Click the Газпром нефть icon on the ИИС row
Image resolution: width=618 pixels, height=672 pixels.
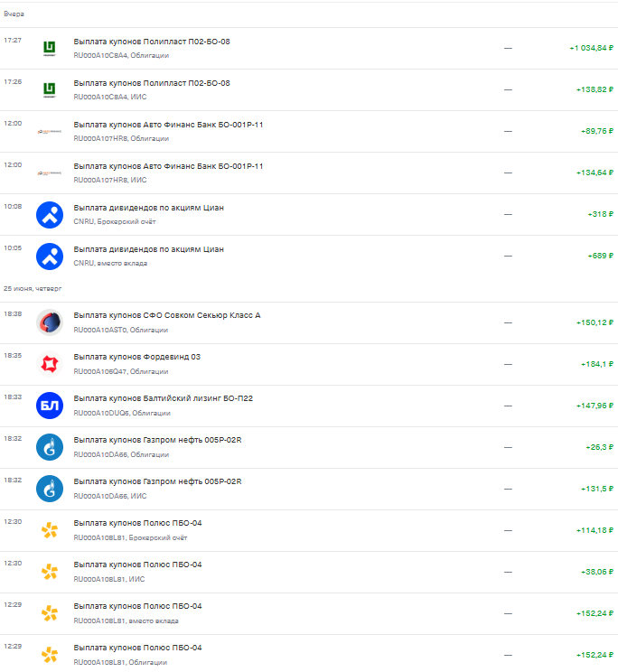point(50,489)
